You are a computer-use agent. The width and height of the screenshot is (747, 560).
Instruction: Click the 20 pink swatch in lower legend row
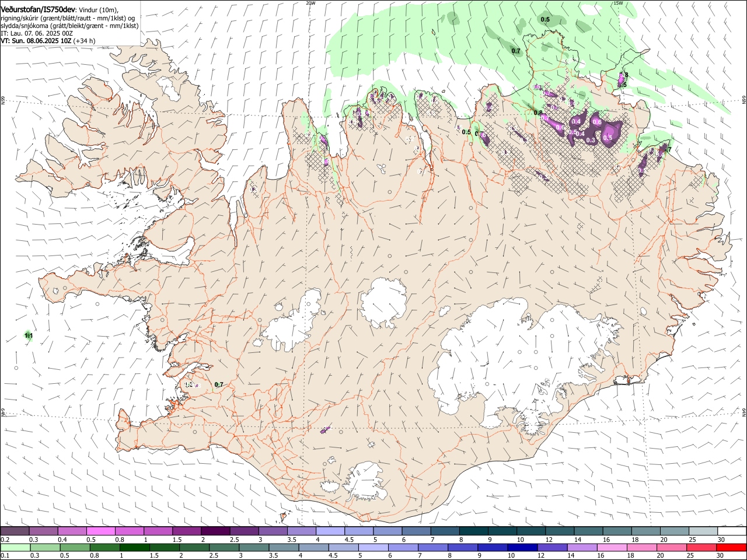[x=672, y=547]
